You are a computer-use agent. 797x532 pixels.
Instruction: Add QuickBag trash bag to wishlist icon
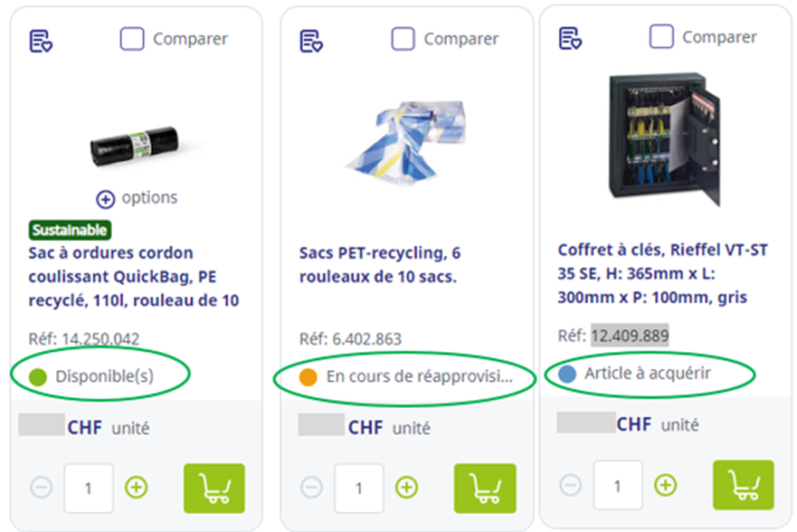41,41
